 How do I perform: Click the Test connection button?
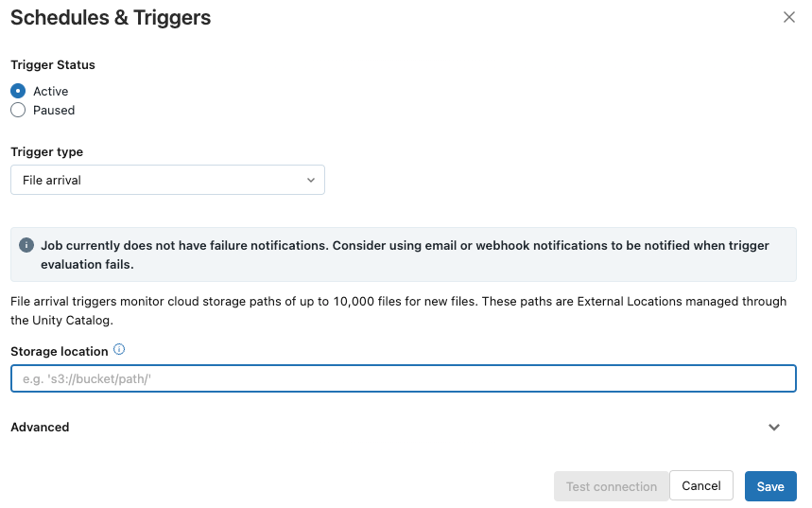point(611,486)
